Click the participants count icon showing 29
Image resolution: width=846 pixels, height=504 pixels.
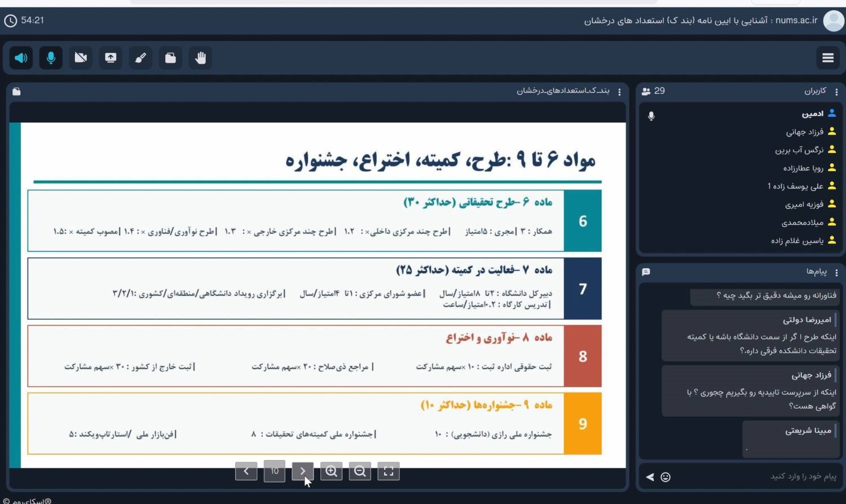[x=646, y=91]
